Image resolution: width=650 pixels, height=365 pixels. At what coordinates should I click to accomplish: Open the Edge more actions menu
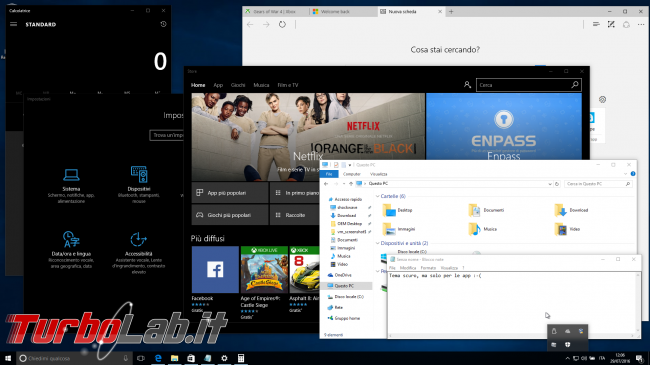[x=641, y=24]
